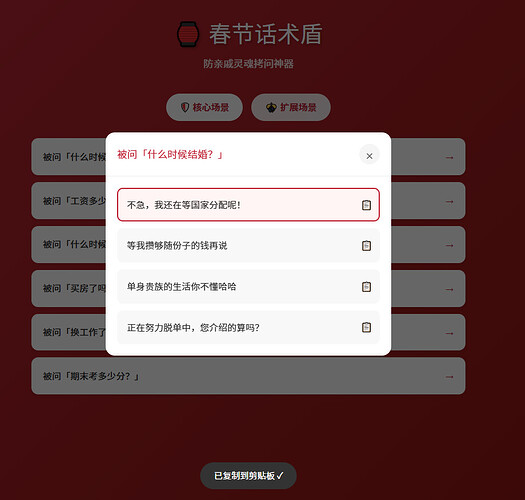Viewport: 525px width, 500px height.
Task: Expand the 买房了吗 row arrow
Action: coord(450,289)
